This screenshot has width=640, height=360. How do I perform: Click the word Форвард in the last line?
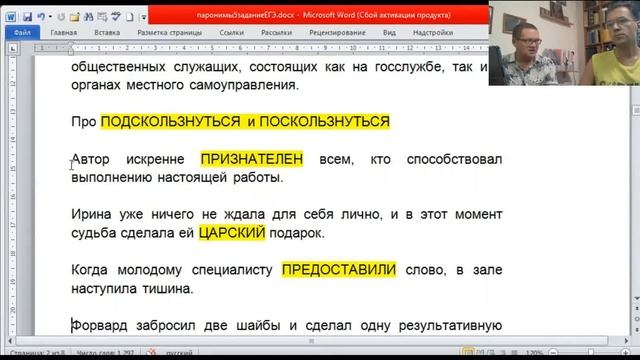(99, 326)
